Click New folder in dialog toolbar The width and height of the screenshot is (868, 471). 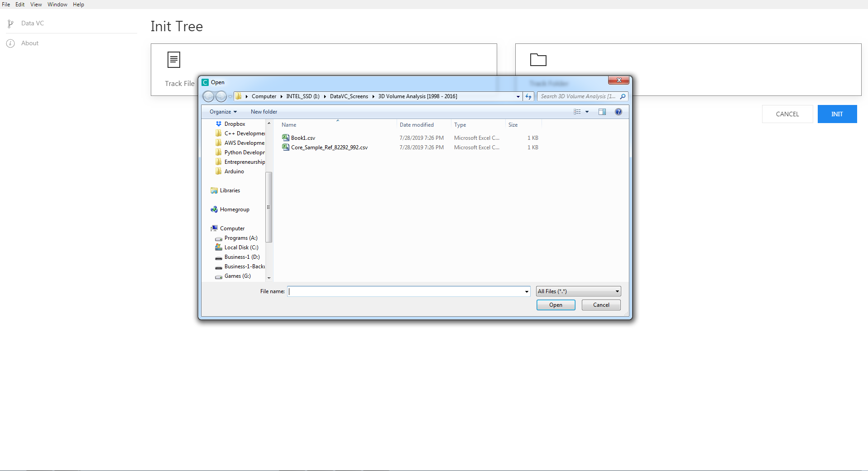pos(264,112)
